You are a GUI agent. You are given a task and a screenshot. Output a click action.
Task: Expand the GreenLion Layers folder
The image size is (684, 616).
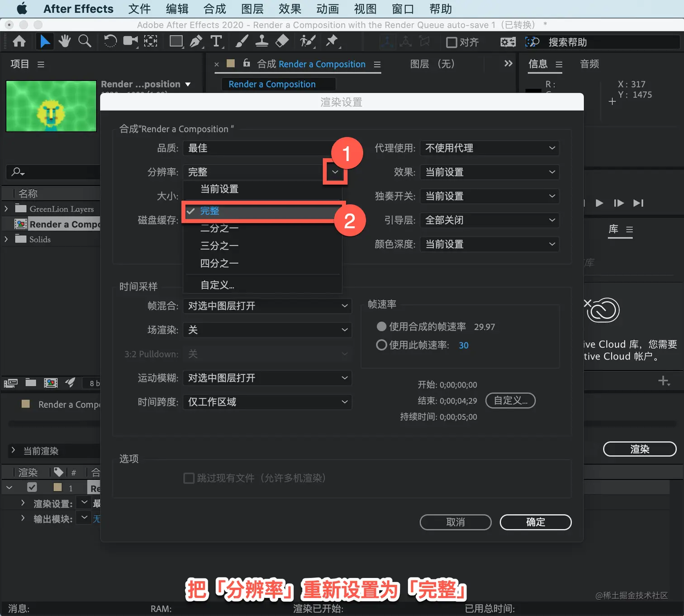click(6, 208)
